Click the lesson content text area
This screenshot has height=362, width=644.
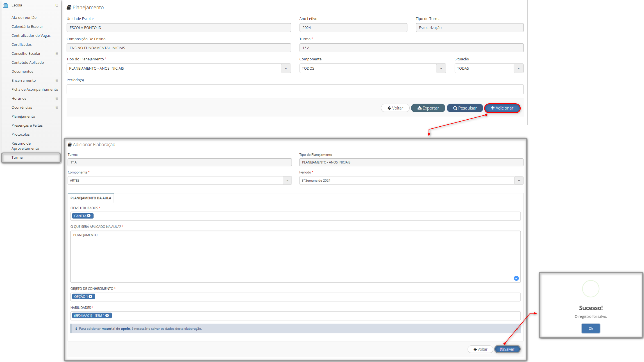click(x=296, y=257)
